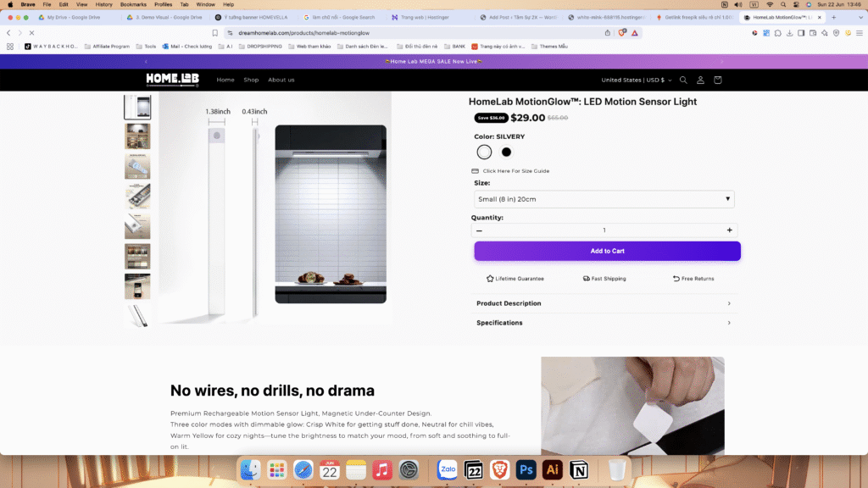Launch Illustrator from the dock

click(552, 469)
